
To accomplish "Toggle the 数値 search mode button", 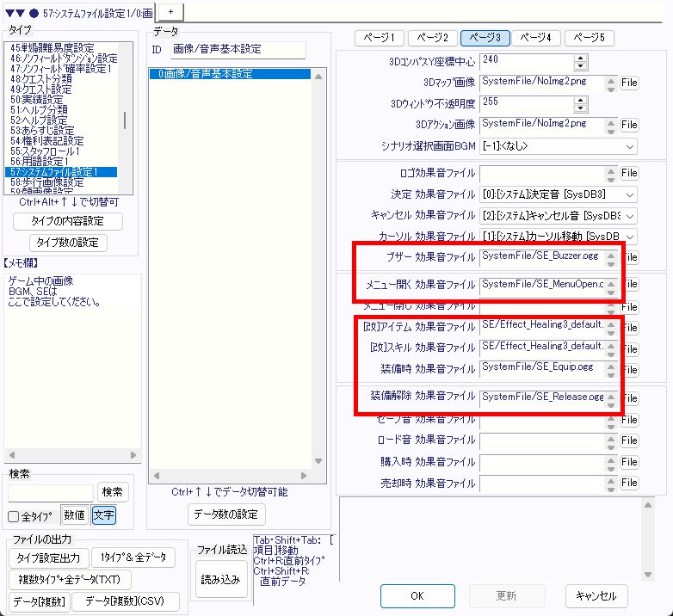I will 74,515.
